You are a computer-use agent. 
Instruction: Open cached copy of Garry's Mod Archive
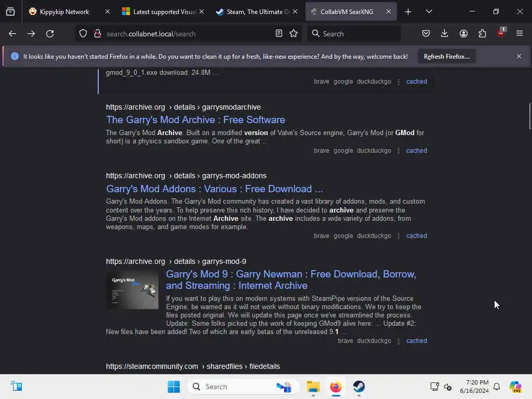tap(417, 151)
